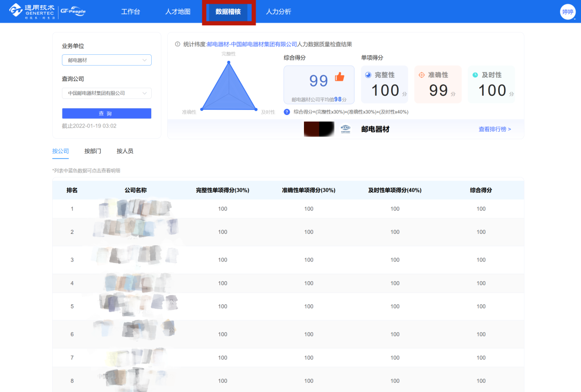This screenshot has width=581, height=392.
Task: Click the 完整性 score icon
Action: [368, 75]
